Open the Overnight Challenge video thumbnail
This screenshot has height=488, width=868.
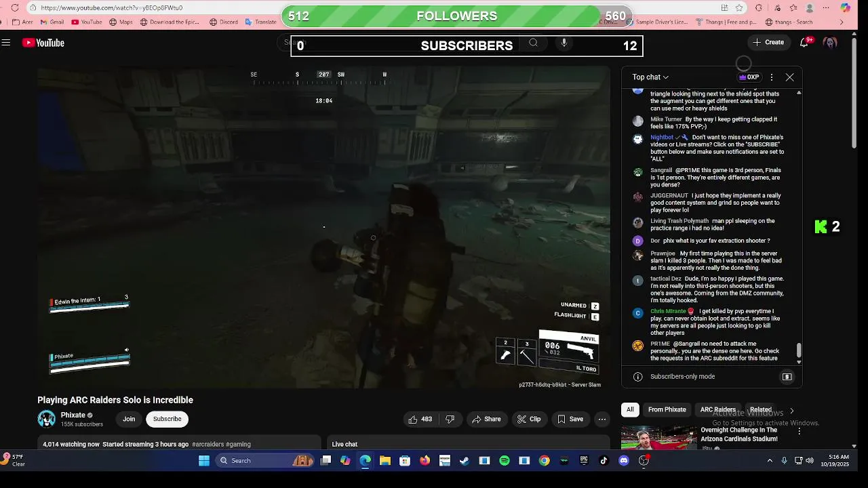click(658, 438)
